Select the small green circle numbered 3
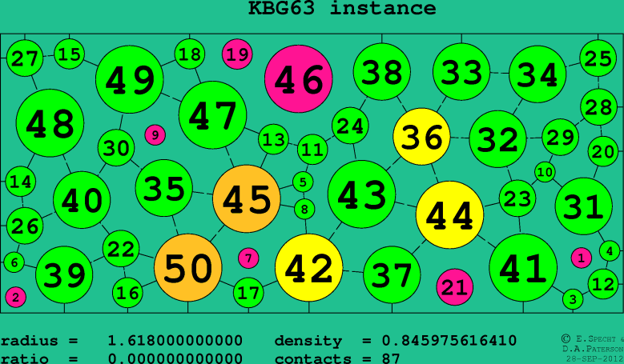This screenshot has height=364, width=624. (573, 299)
